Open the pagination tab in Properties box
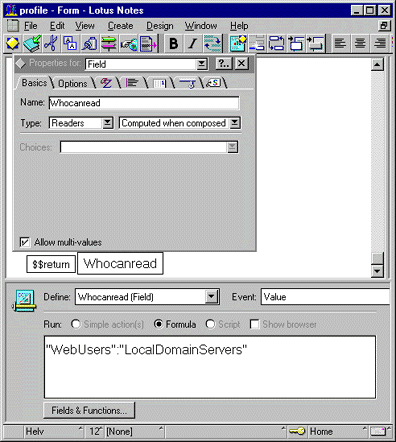 [159, 83]
